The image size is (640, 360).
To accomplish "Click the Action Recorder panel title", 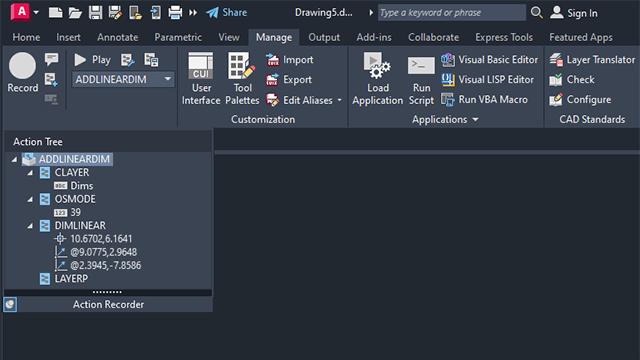I will (x=108, y=304).
